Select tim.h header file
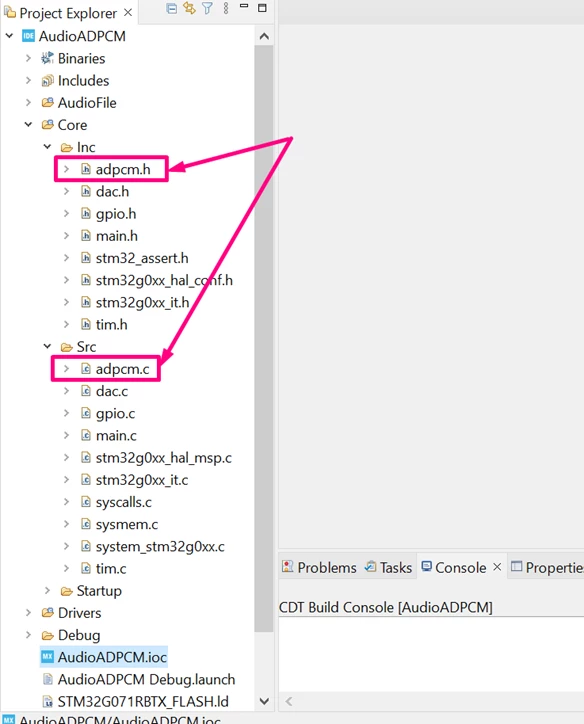The width and height of the screenshot is (584, 724). click(111, 325)
